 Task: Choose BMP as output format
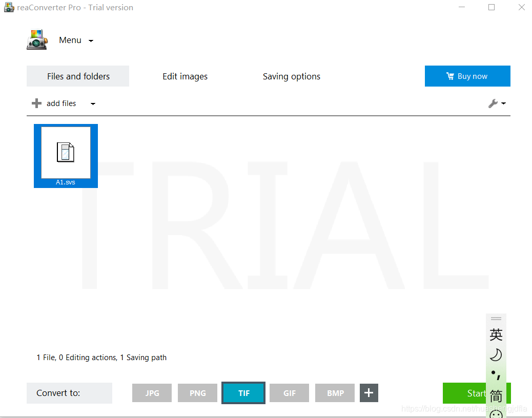tap(335, 393)
